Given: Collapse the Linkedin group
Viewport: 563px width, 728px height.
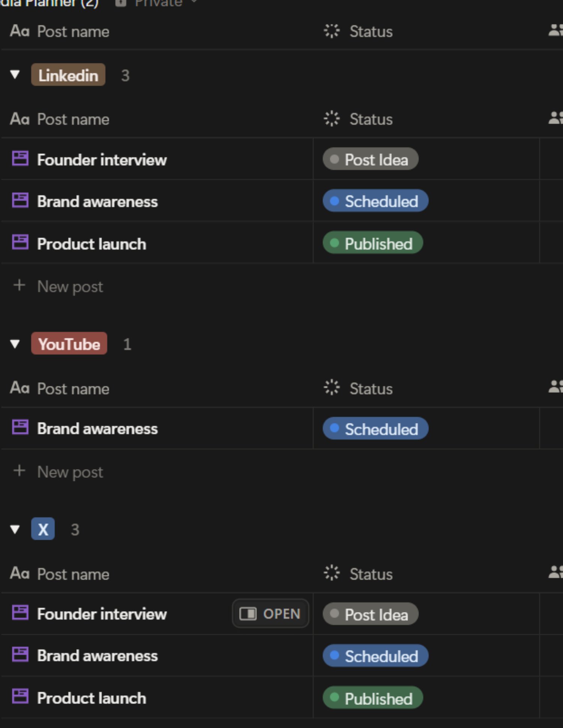Looking at the screenshot, I should [x=15, y=75].
